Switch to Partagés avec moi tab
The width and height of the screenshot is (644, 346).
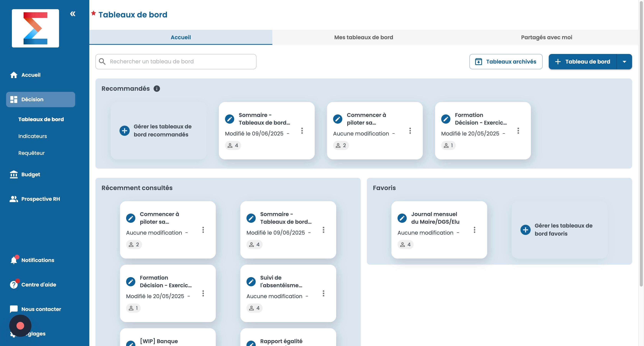(546, 38)
